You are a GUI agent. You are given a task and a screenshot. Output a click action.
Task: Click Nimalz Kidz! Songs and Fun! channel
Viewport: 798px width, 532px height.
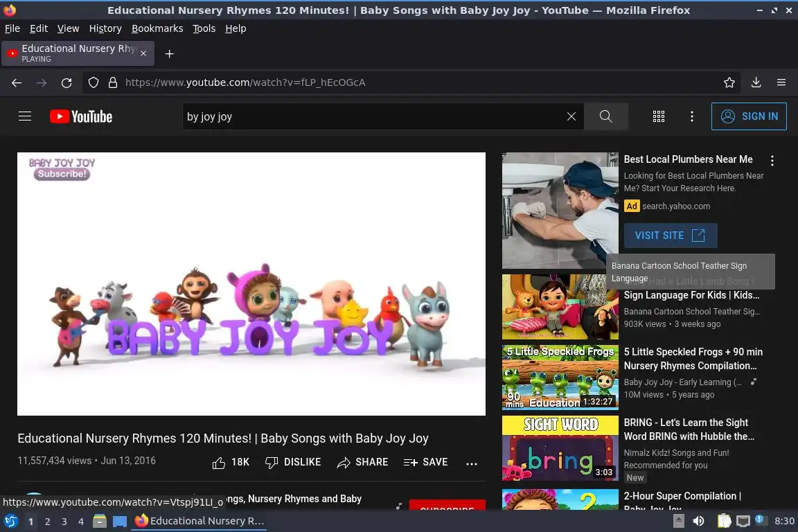676,452
